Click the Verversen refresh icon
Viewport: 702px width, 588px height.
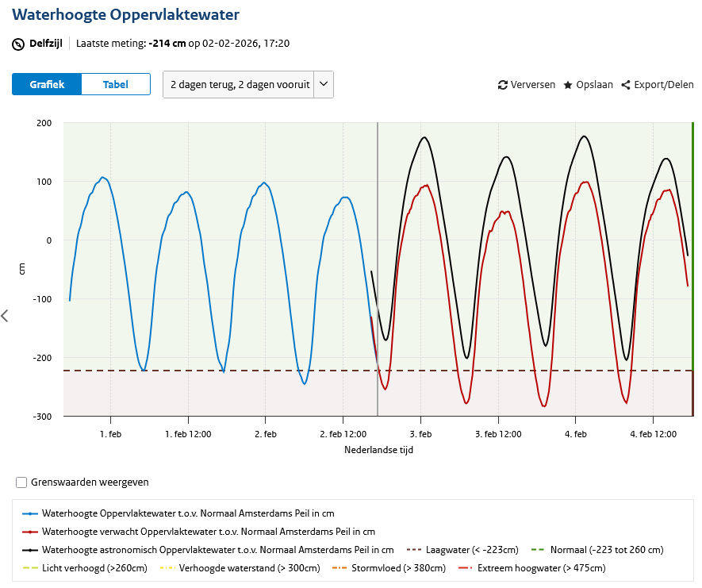(502, 85)
